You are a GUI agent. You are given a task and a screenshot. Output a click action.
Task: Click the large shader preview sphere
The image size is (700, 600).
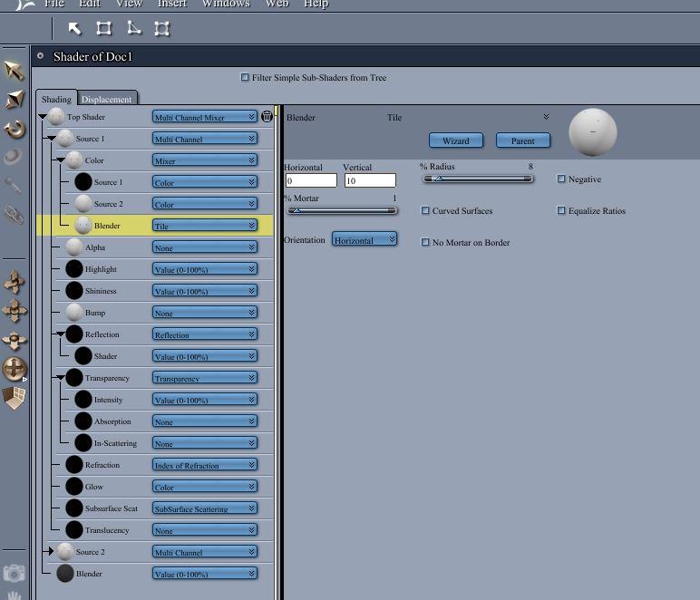593,132
